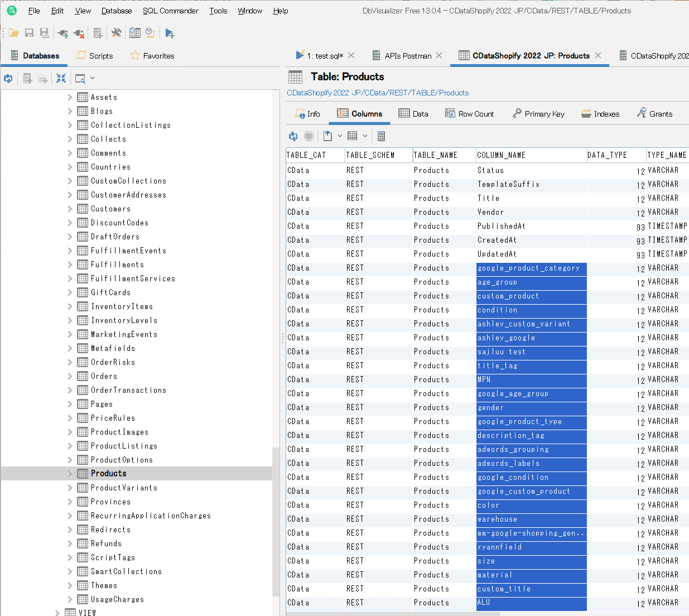The width and height of the screenshot is (689, 616).
Task: Click the New SQL Commander play icon
Action: tap(170, 33)
